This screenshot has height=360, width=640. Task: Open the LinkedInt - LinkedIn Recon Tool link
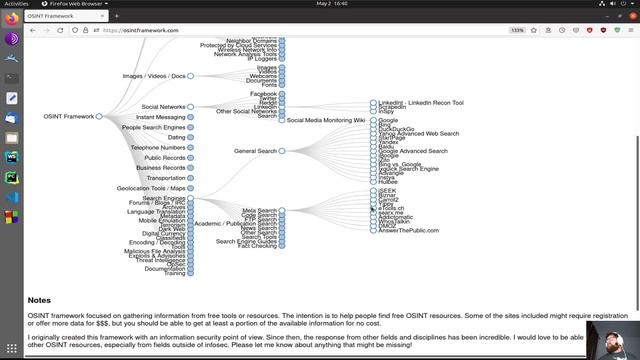(421, 102)
